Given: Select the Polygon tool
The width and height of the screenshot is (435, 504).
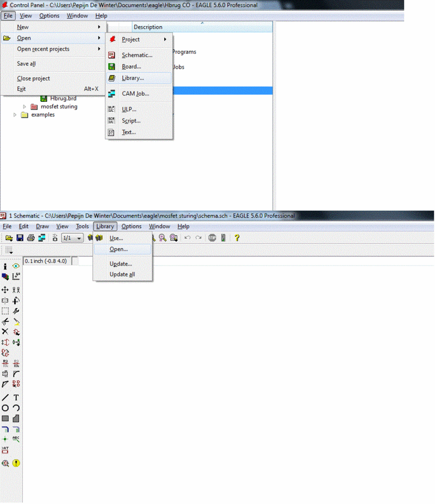Looking at the screenshot, I should 16,419.
